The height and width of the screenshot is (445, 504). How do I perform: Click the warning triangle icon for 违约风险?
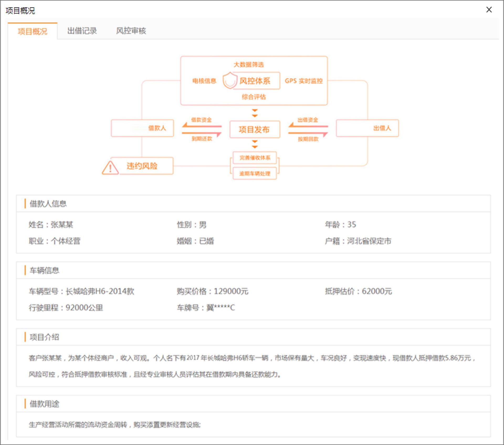point(110,168)
